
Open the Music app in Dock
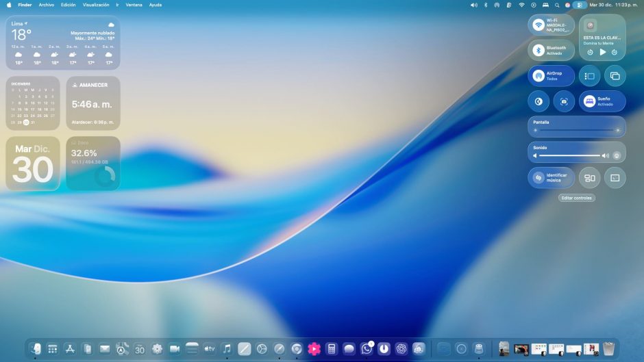coord(227,349)
